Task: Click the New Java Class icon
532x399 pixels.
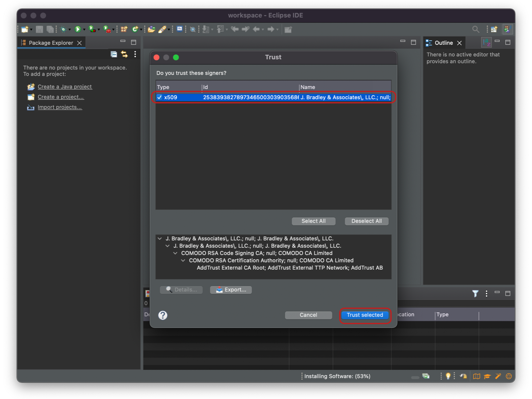Action: point(135,29)
